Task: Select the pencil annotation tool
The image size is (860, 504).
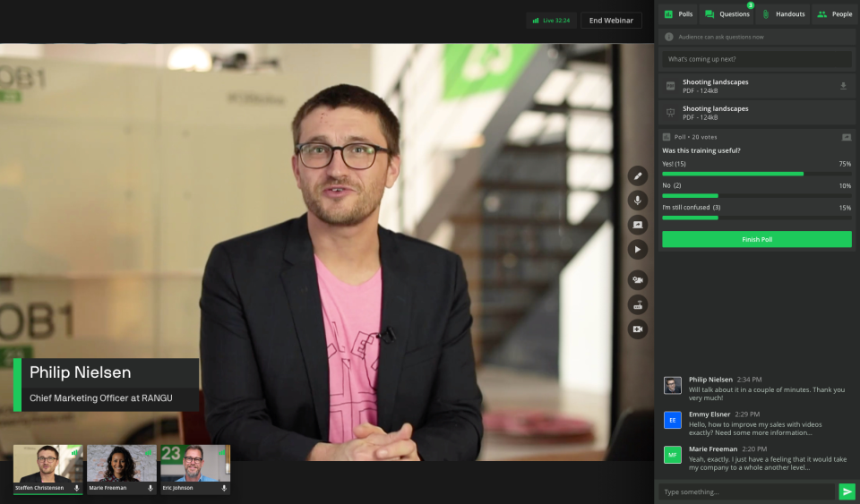Action: 637,175
